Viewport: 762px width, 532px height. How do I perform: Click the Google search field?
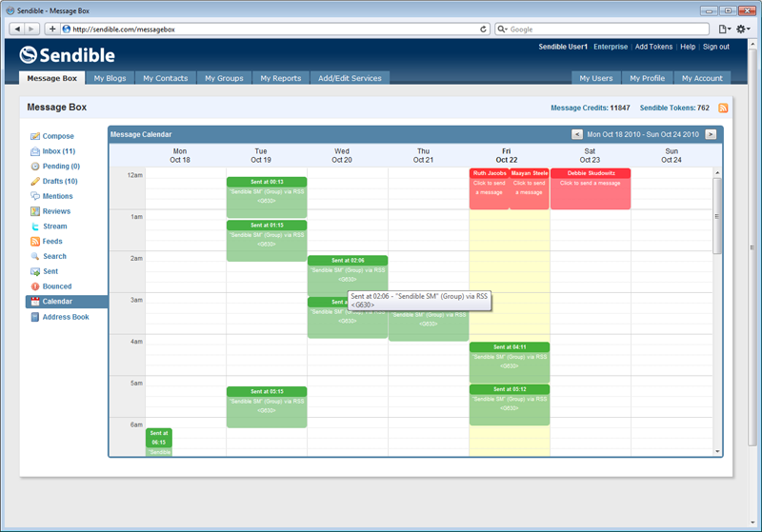click(603, 30)
